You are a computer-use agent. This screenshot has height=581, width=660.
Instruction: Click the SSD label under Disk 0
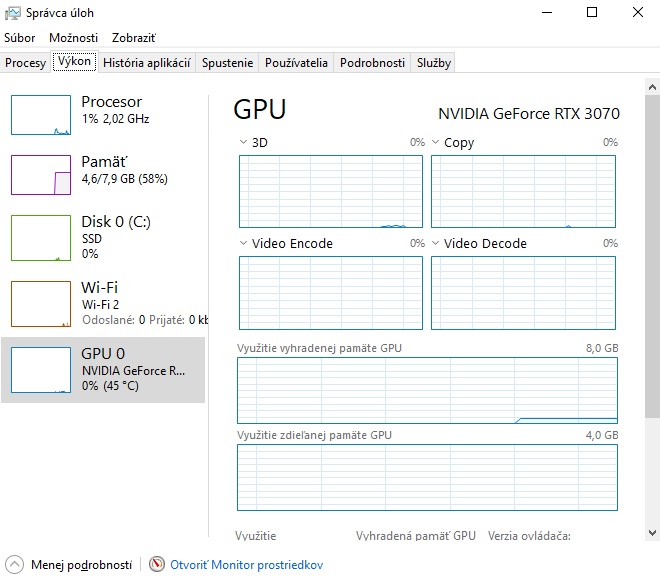[x=92, y=238]
